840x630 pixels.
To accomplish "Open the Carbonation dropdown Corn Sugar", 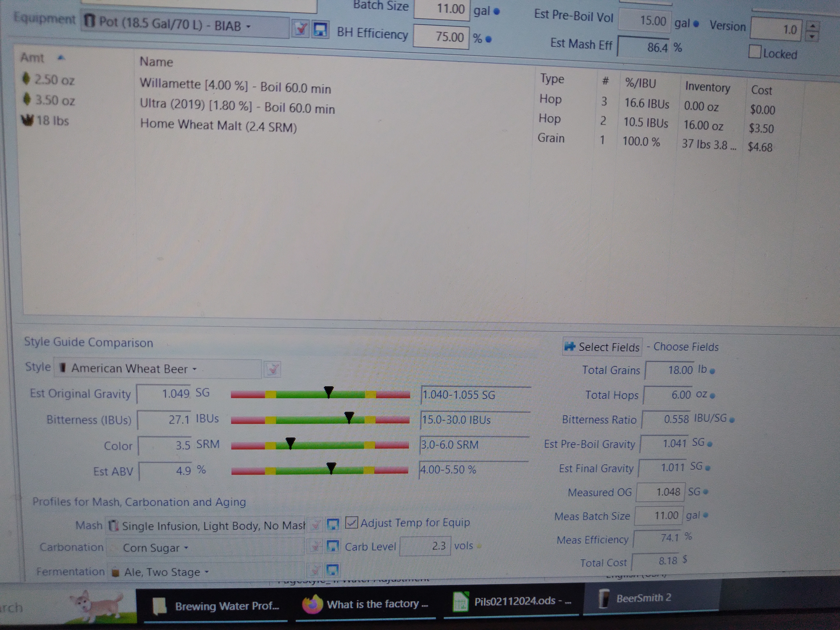I will [x=206, y=547].
